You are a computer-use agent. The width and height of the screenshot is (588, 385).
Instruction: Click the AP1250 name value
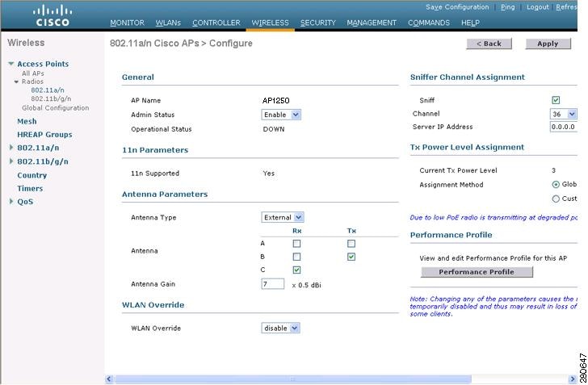[x=276, y=100]
